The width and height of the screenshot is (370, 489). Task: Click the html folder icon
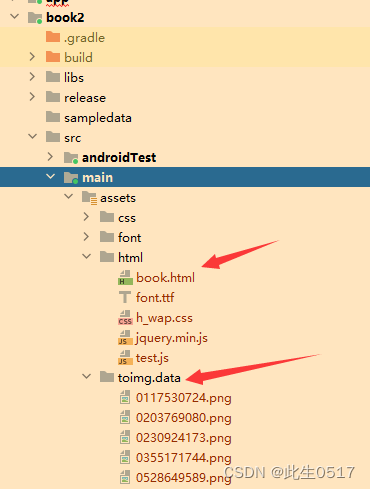(x=107, y=257)
